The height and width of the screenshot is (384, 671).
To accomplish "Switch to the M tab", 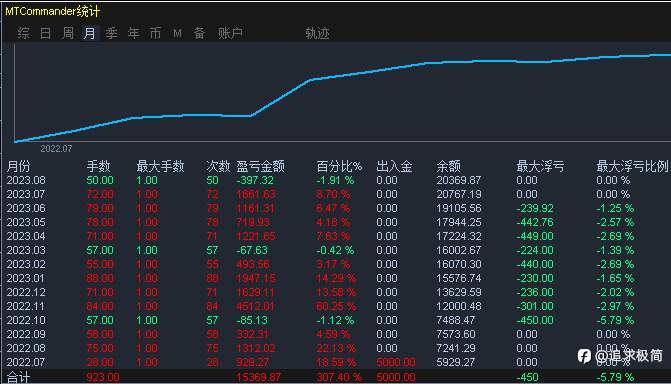I will pos(177,33).
